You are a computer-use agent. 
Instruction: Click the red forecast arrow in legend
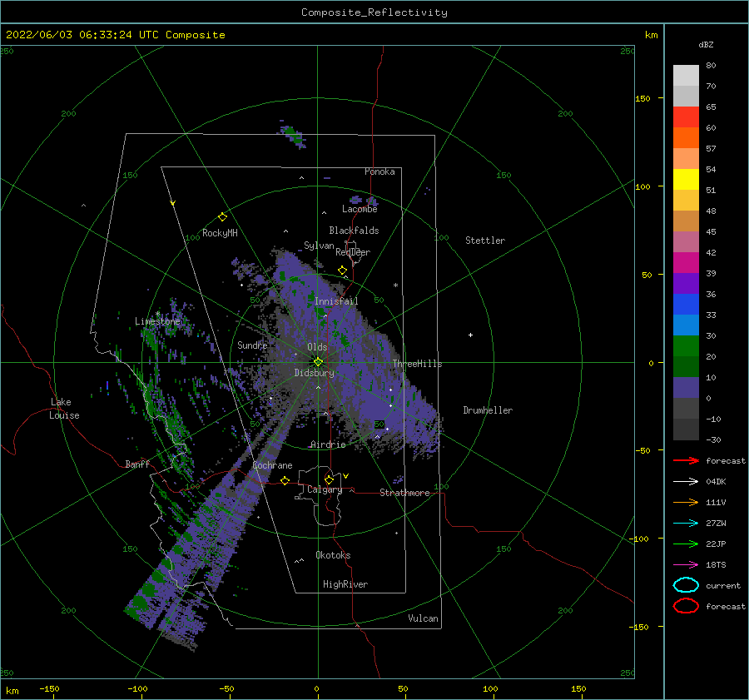click(x=686, y=460)
